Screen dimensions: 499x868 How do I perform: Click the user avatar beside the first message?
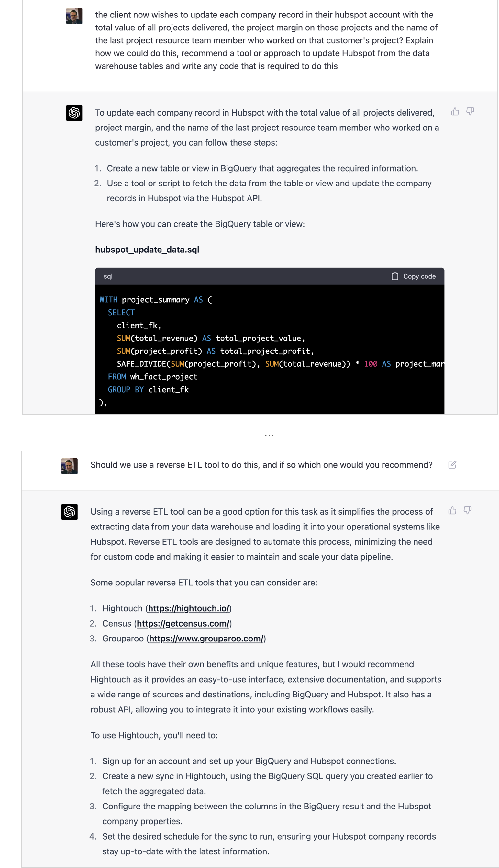point(74,16)
